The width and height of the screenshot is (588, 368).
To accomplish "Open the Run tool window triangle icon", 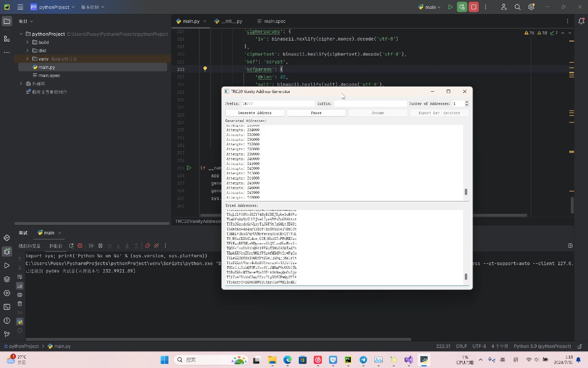I will coord(7,265).
